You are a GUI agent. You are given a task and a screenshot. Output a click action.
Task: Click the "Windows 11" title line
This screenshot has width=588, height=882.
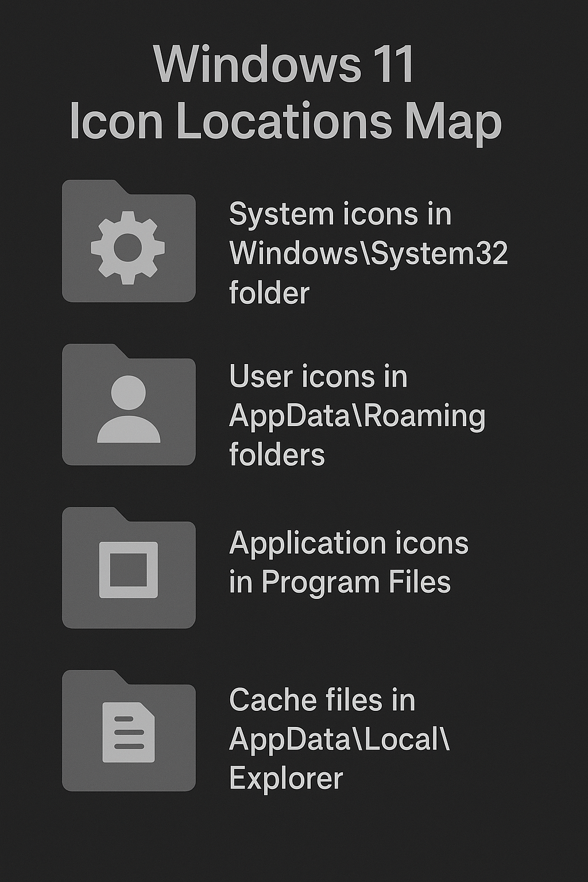click(284, 64)
